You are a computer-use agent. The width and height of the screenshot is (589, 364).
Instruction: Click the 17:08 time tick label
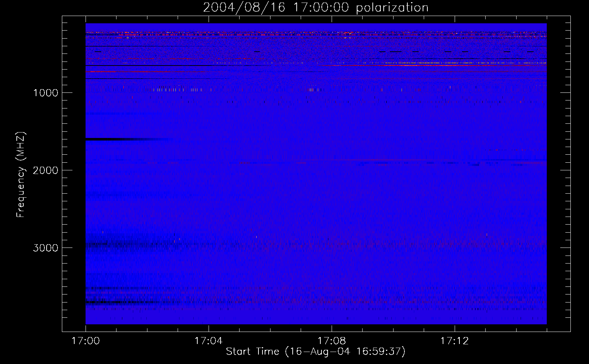click(332, 341)
